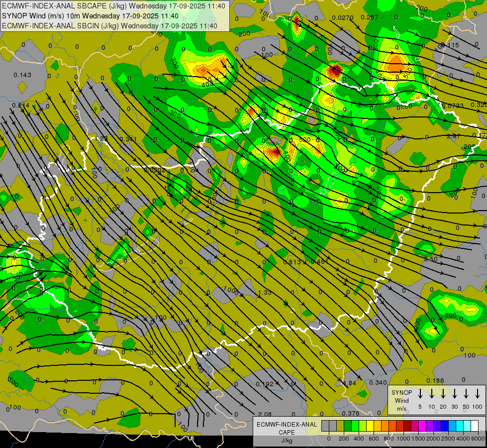Pick the 30 m/s wind arrow symbol

pyautogui.click(x=455, y=394)
